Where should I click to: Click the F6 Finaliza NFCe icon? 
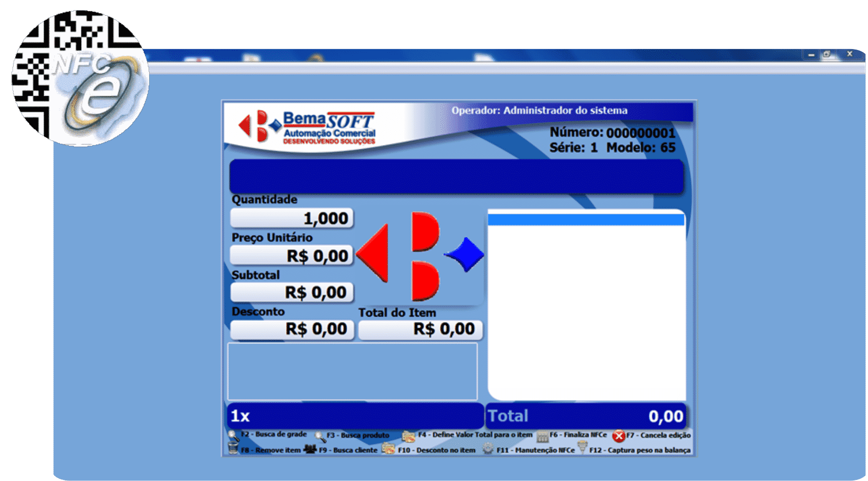pyautogui.click(x=542, y=436)
